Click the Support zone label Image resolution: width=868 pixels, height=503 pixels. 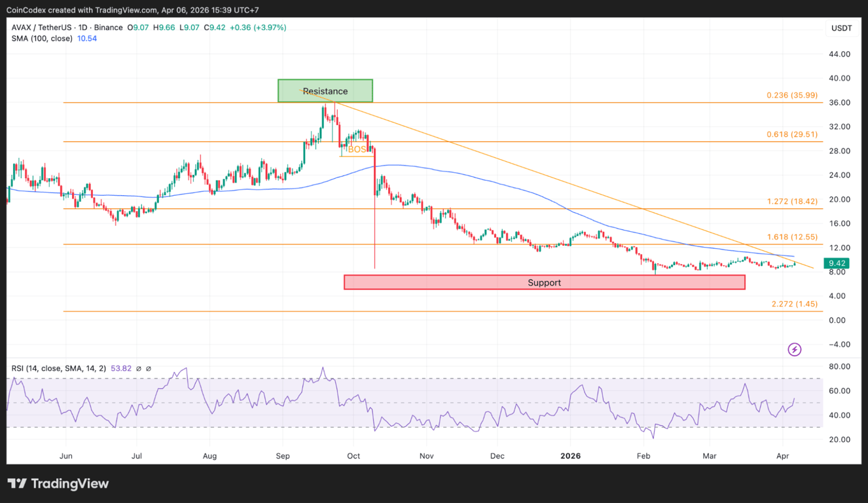click(x=544, y=282)
